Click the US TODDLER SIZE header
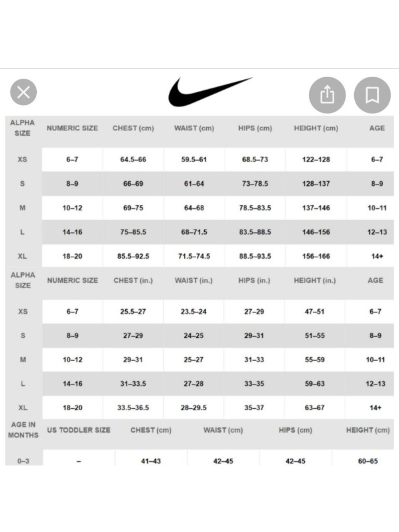Image resolution: width=399 pixels, height=532 pixels. point(79,430)
